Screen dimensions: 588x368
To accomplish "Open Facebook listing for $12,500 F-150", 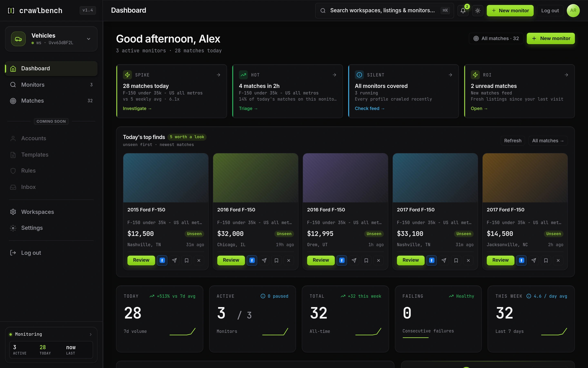I will click(x=162, y=260).
